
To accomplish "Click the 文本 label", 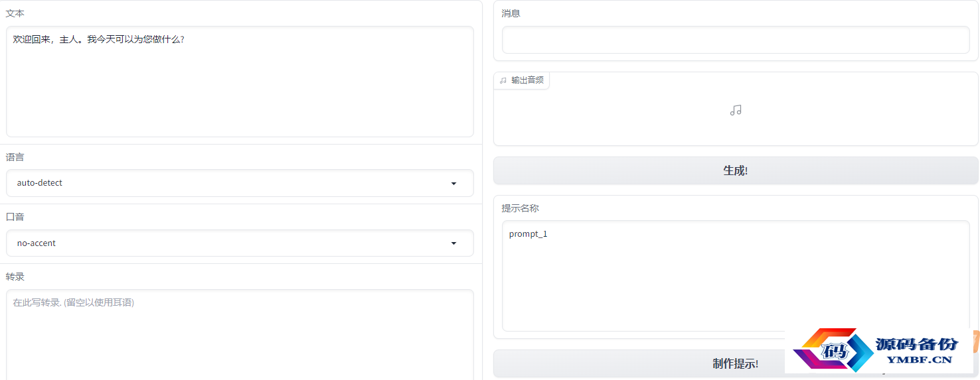I will click(x=15, y=13).
